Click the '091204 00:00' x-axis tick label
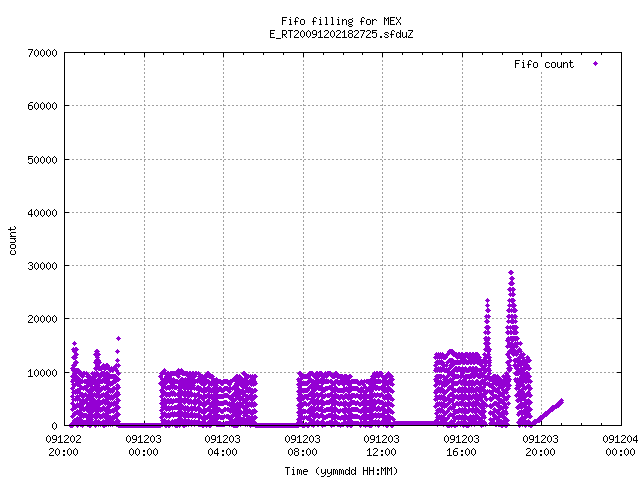The width and height of the screenshot is (640, 480). pyautogui.click(x=620, y=445)
